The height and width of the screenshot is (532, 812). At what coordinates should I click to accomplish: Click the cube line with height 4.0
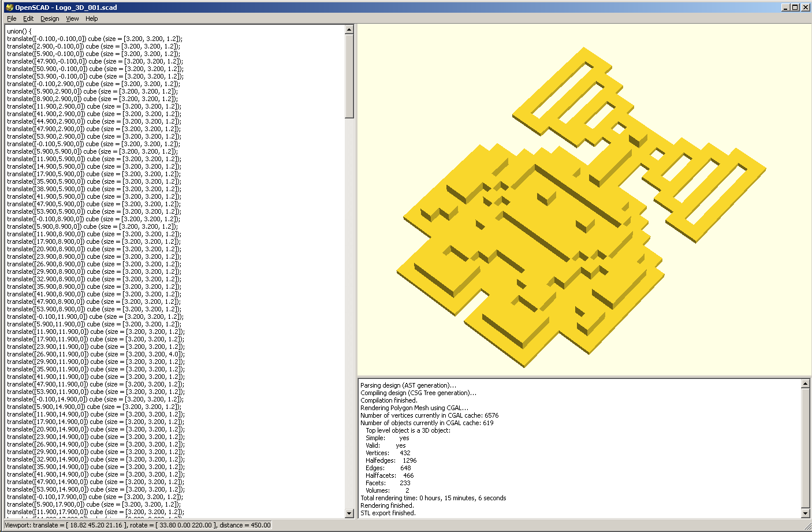coord(96,354)
